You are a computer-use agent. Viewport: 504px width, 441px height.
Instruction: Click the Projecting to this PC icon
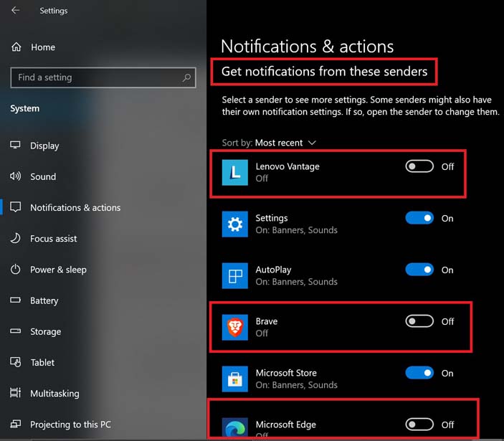pyautogui.click(x=15, y=424)
